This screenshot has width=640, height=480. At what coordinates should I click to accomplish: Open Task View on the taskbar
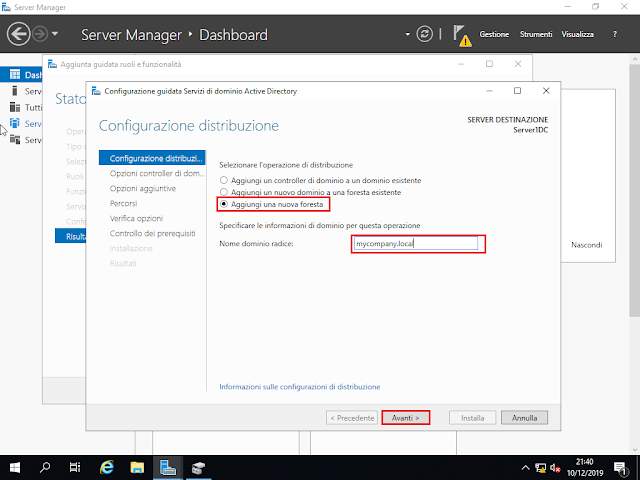(75, 467)
